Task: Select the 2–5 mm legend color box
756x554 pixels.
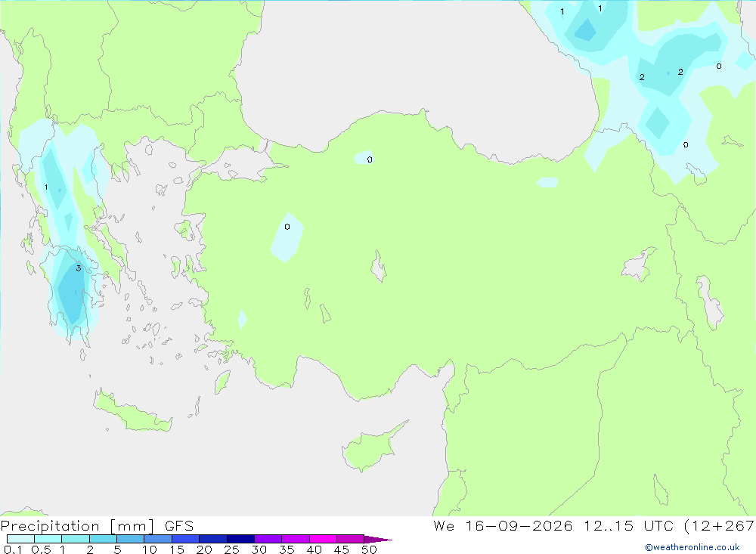Action: click(103, 539)
